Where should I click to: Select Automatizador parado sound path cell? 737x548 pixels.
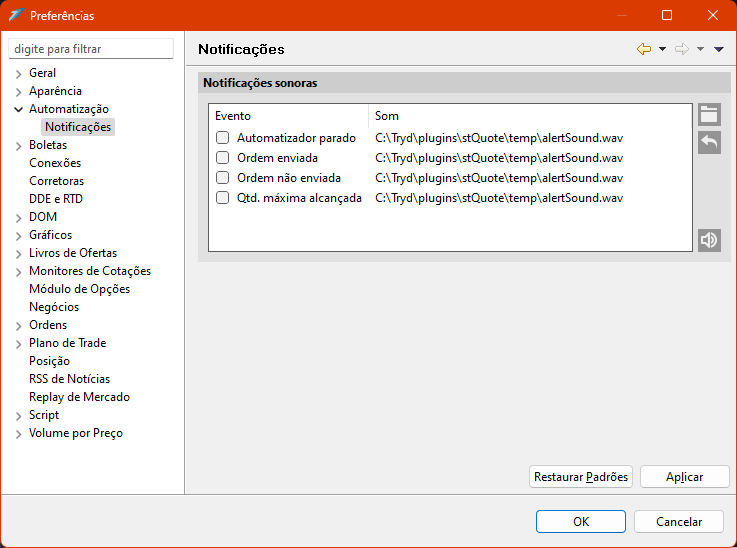[499, 138]
